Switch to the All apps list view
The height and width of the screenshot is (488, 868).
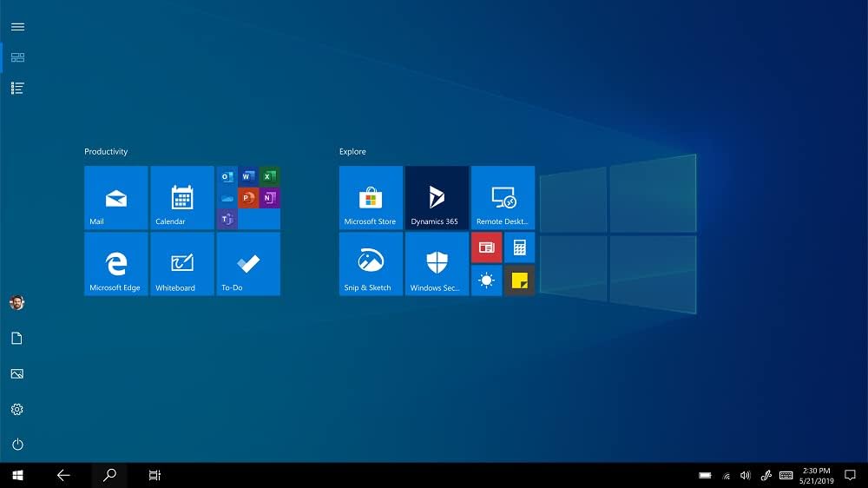click(x=17, y=88)
